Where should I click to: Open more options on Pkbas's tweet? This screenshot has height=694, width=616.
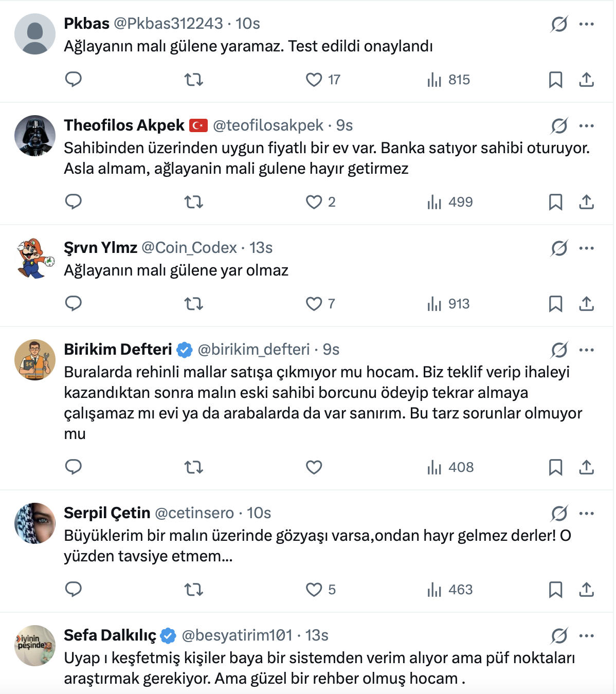(586, 24)
